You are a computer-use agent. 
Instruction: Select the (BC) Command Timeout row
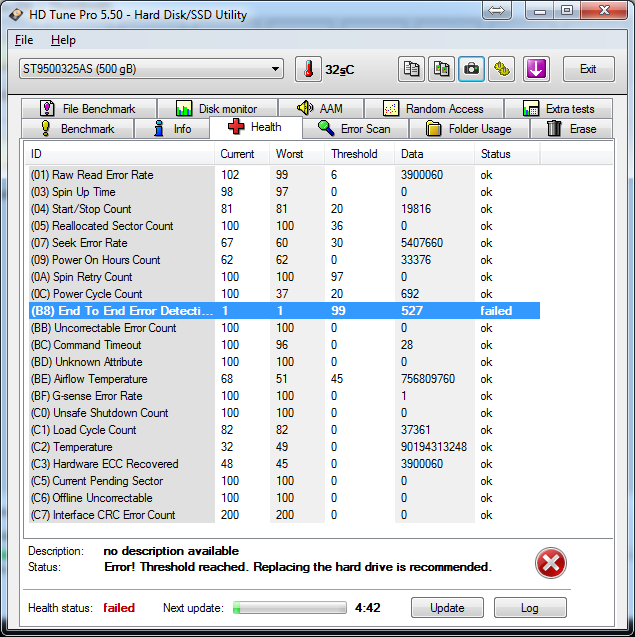pos(284,345)
